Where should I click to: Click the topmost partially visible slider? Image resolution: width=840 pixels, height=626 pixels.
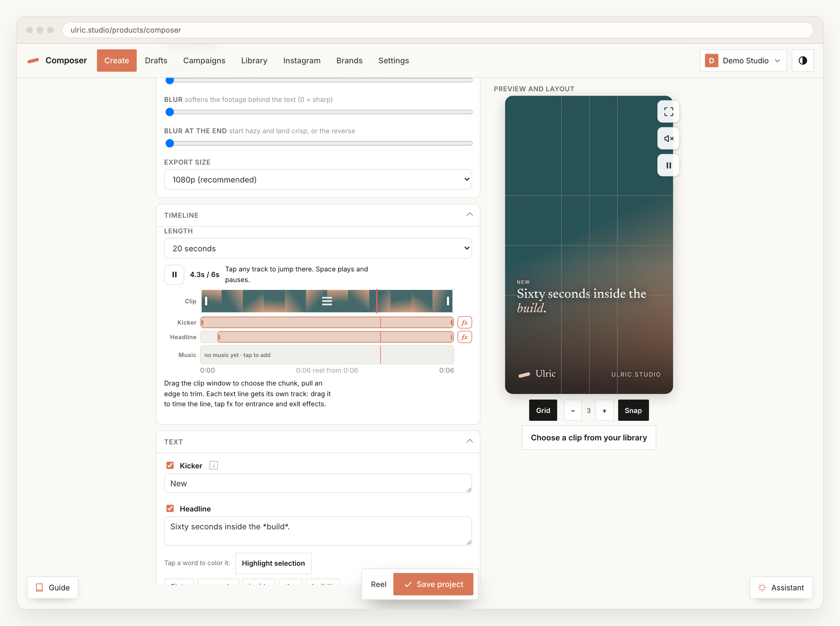click(x=318, y=80)
